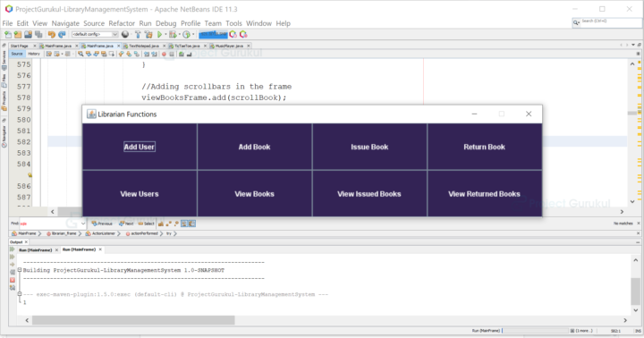Open the Find field history dropdown

pos(83,224)
